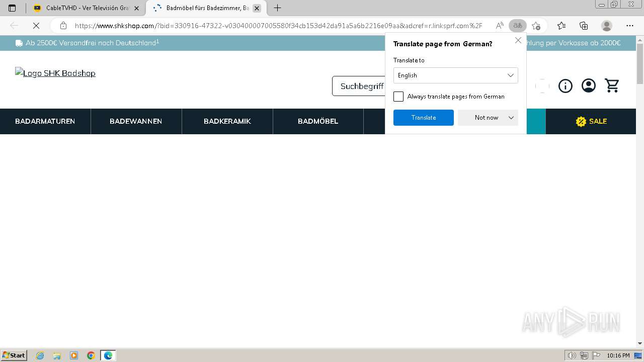Viewport: 644px width, 362px height.
Task: Open the Favorites list
Action: click(561, 26)
